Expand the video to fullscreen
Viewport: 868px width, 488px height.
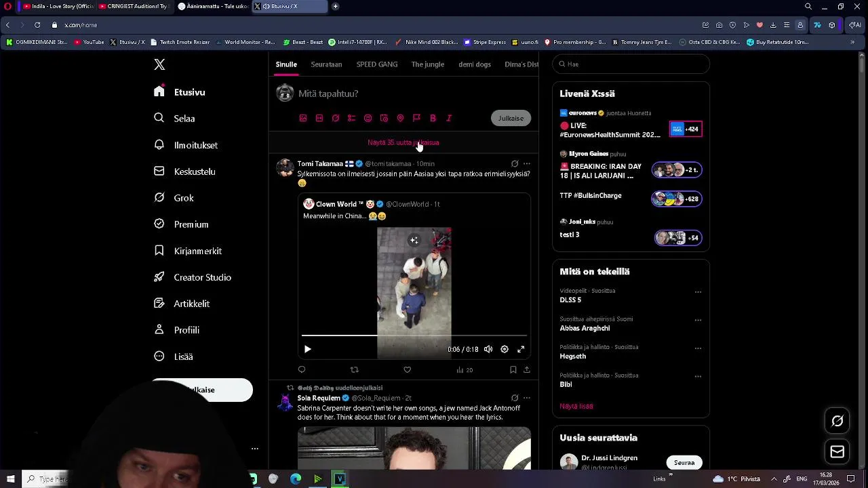pos(521,349)
